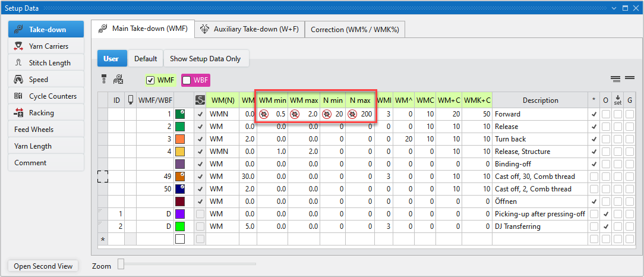Click the orange color swatch in row 3

[x=180, y=139]
